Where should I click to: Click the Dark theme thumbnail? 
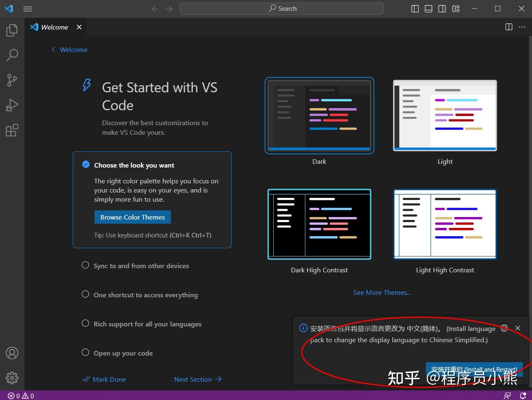[319, 115]
